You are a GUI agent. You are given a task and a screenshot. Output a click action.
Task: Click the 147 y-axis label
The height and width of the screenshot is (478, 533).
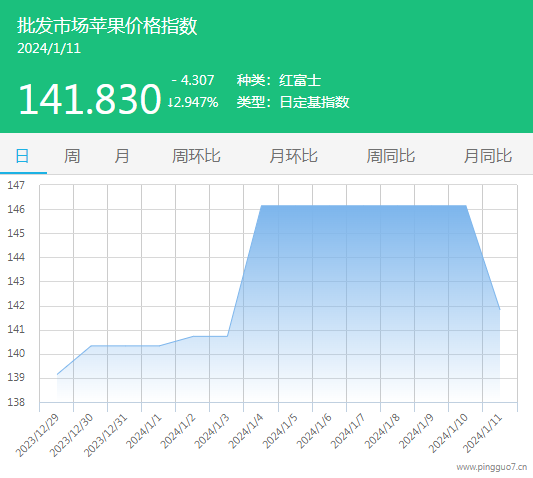tap(16, 185)
